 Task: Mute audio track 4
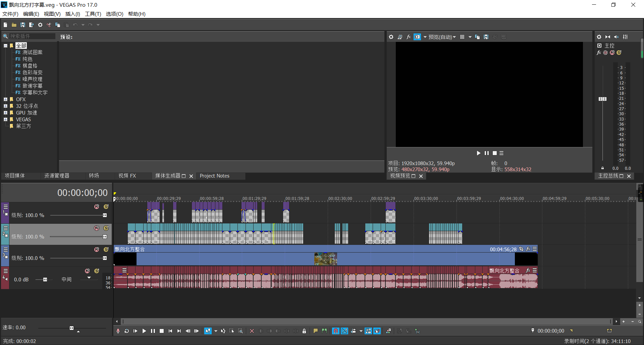[87, 271]
